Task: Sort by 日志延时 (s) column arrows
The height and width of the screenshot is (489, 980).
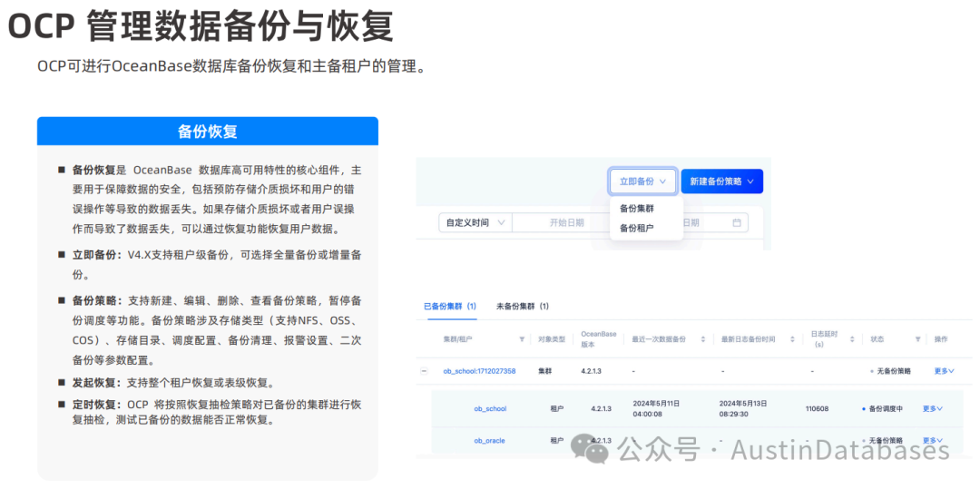Action: click(852, 339)
